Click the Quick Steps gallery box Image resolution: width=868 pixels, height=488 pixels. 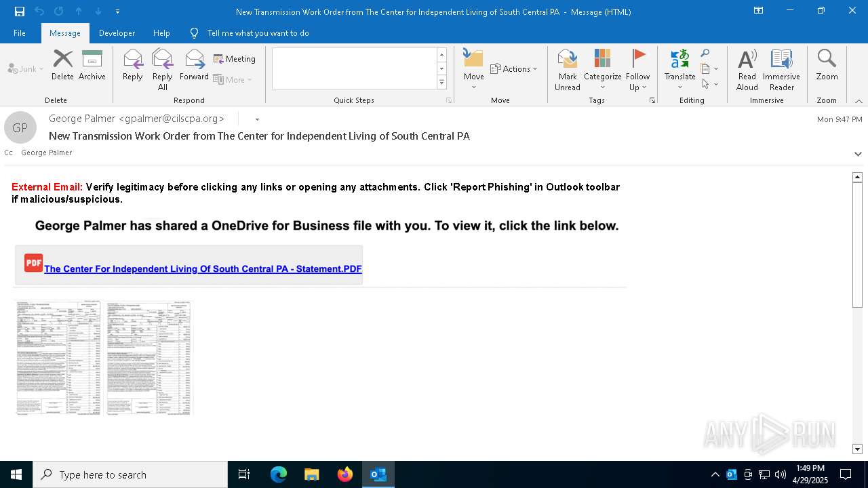click(354, 68)
